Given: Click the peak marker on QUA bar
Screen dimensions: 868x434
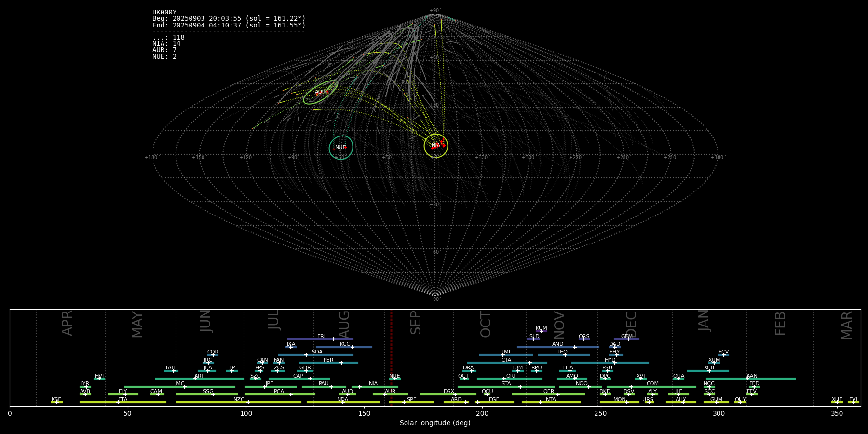Looking at the screenshot, I should click(x=678, y=379).
